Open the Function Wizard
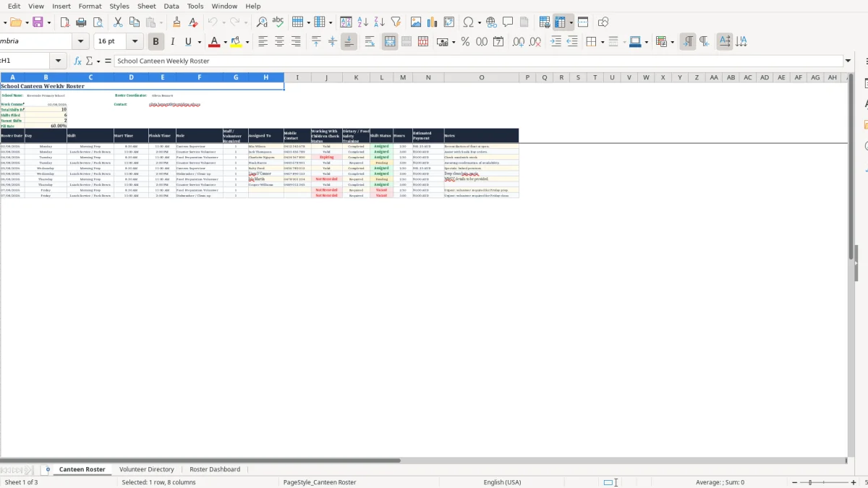Viewport: 868px width, 488px height. point(78,61)
